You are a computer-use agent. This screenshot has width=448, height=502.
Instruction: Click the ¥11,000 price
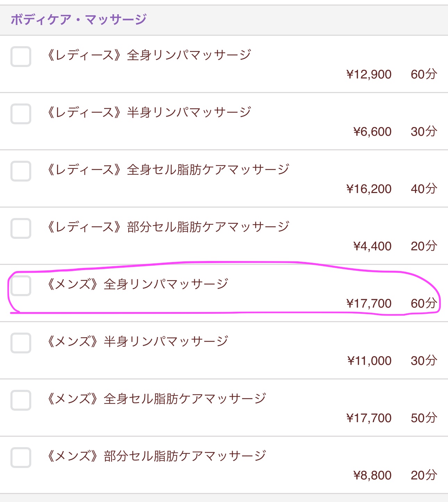pyautogui.click(x=370, y=361)
